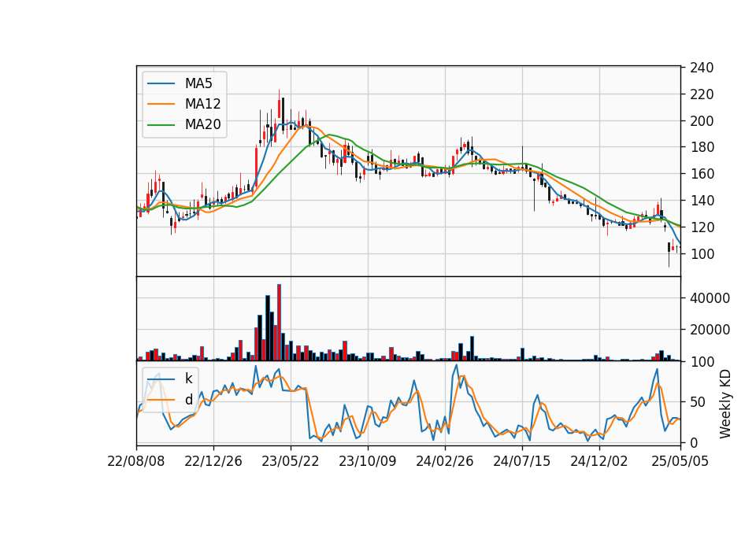Click the 22/08/08 date label
The image size is (756, 543).
136,461
